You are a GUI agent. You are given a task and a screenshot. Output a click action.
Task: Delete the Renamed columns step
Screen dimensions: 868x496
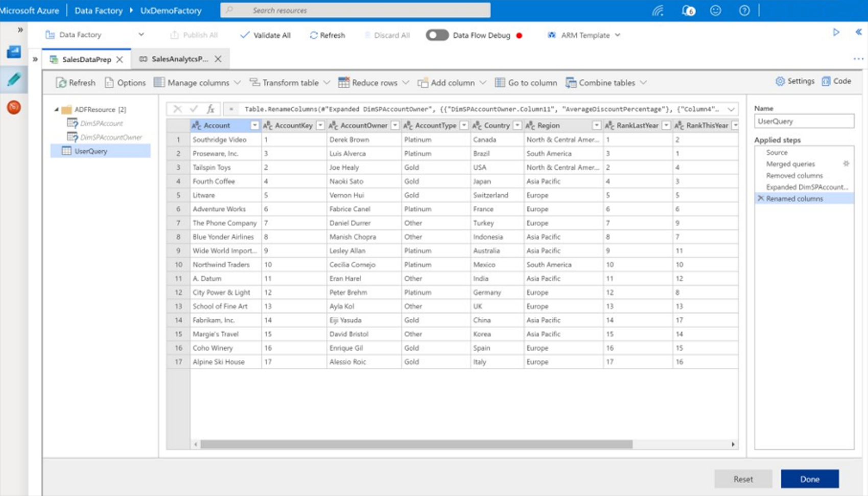point(761,199)
